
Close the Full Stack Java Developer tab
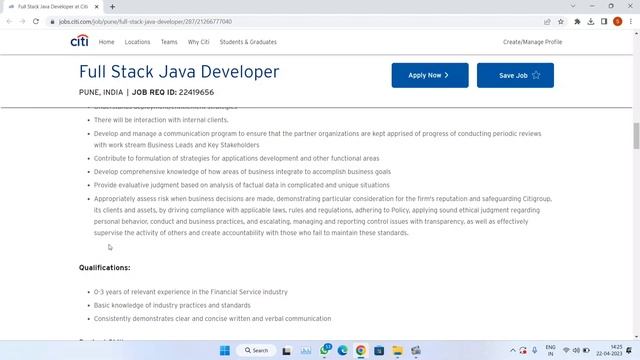pyautogui.click(x=97, y=7)
